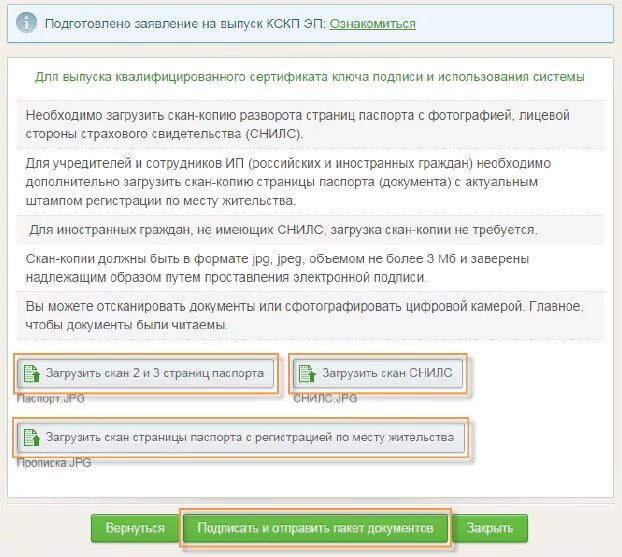622x557 pixels.
Task: Click Загрузить скан 2 и 3 страниц паспорта
Action: click(146, 373)
